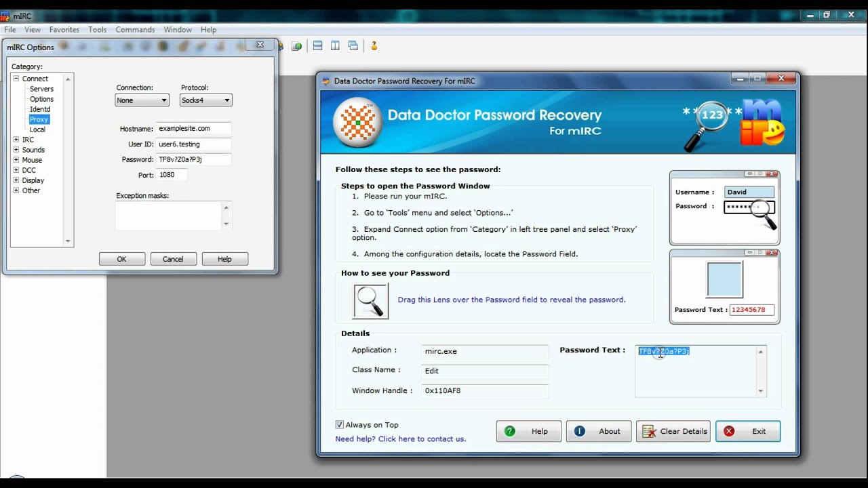Expand the DCC category node
This screenshot has width=868, height=488.
[16, 170]
